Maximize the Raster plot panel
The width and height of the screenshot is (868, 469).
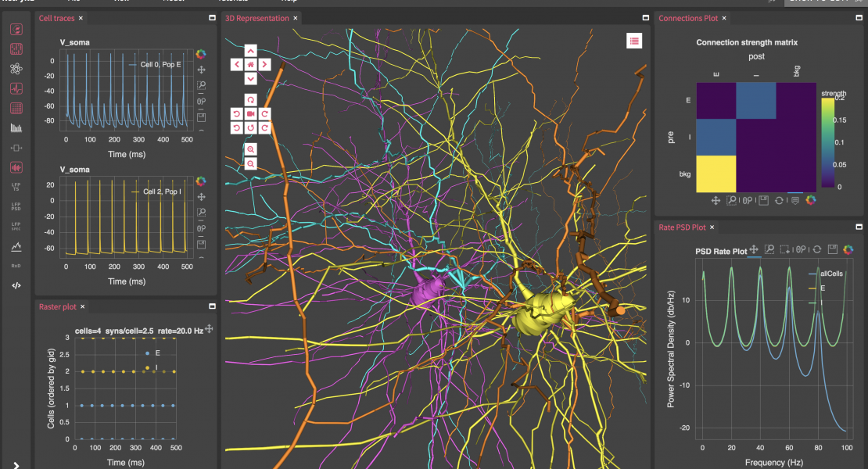coord(212,306)
